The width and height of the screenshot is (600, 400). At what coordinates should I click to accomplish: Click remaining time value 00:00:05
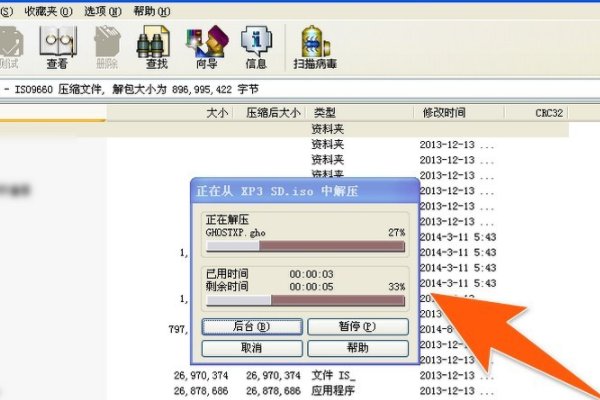[x=311, y=287]
